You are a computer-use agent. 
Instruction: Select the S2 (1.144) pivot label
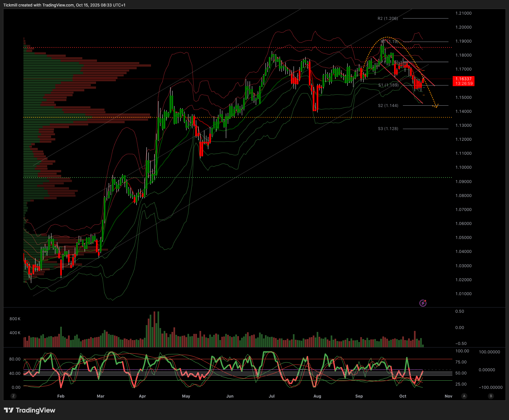[388, 106]
